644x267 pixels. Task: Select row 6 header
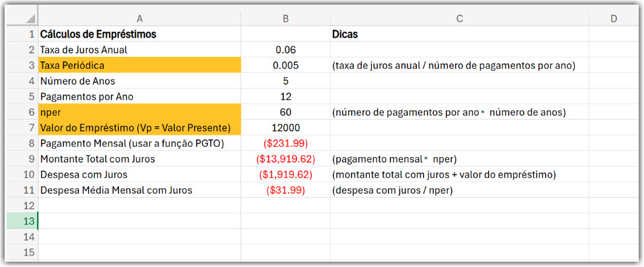click(22, 112)
